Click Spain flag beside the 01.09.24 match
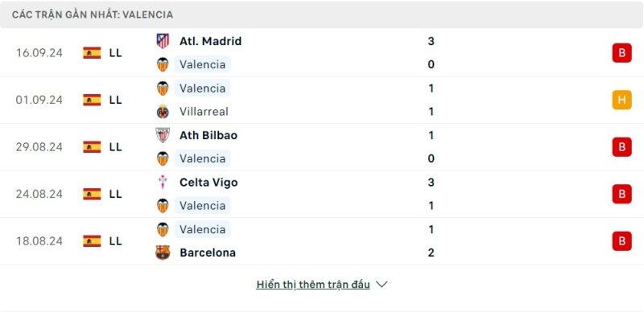Screen dimensions: 644x312 [92, 100]
